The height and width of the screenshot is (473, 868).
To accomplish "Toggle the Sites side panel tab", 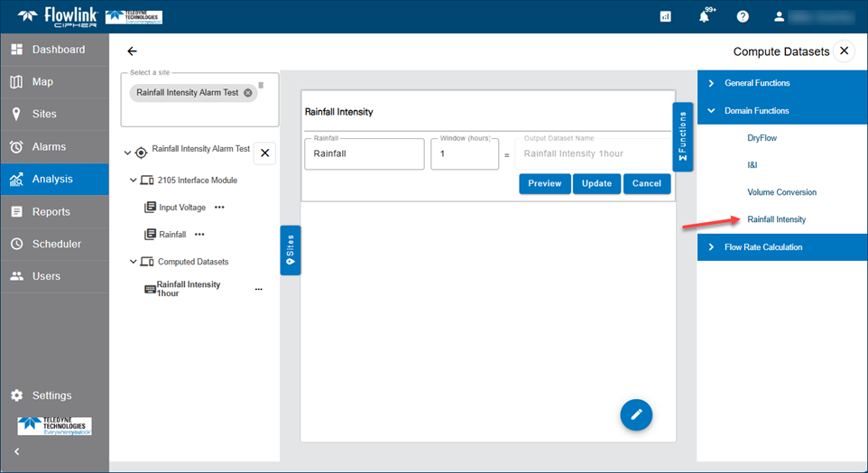I will pos(290,250).
